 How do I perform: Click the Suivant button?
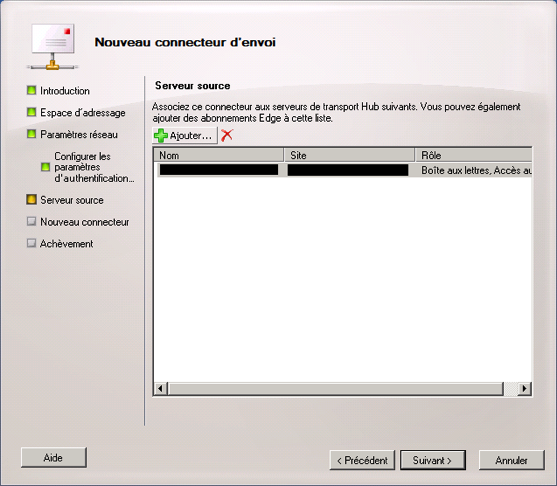point(433,460)
